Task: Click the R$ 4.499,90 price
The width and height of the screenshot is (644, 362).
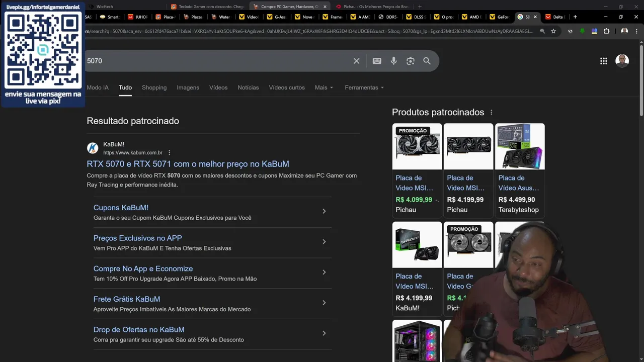Action: click(x=517, y=200)
